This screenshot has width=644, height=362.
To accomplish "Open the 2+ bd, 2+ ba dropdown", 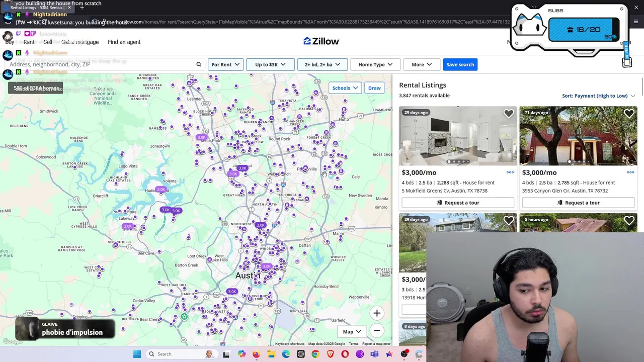I will 323,64.
